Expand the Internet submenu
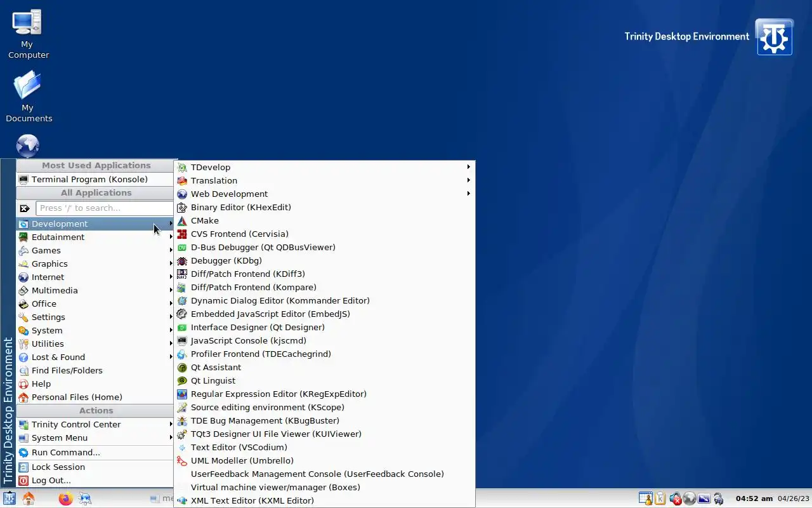Image resolution: width=812 pixels, height=508 pixels. [x=95, y=277]
